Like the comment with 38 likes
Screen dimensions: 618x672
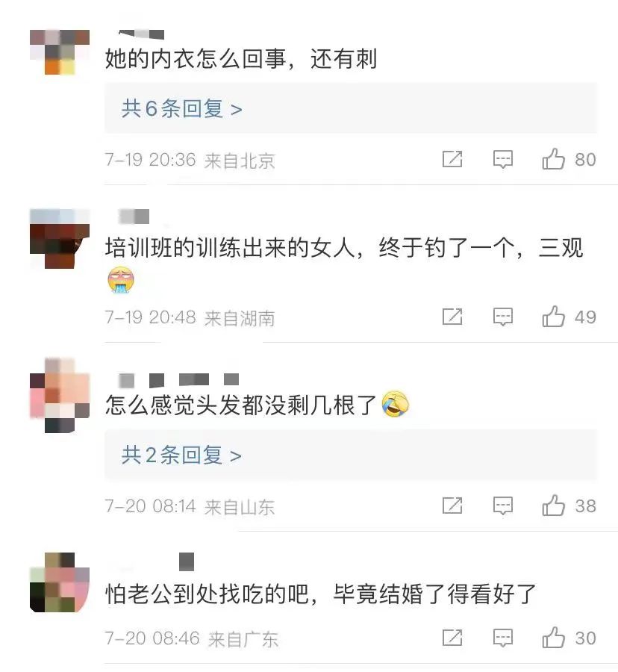[x=553, y=505]
